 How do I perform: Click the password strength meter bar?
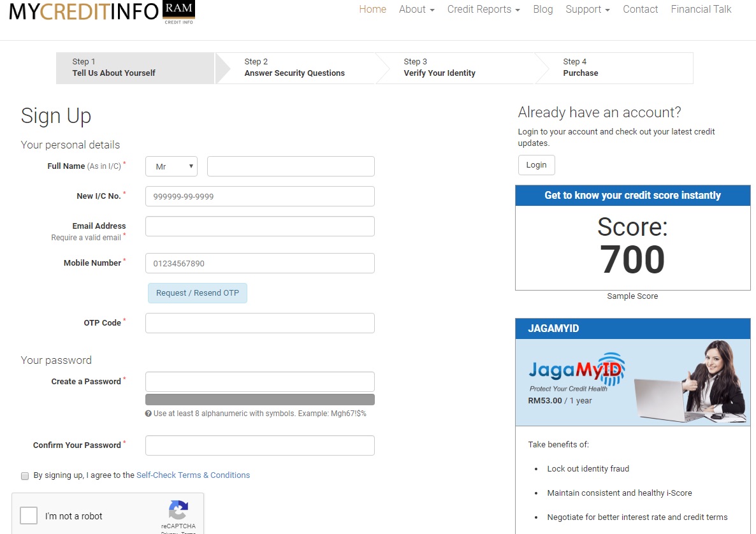tap(259, 400)
